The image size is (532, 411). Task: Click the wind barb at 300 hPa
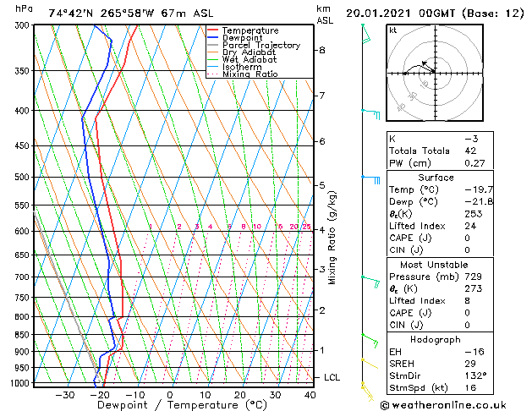tap(365, 31)
